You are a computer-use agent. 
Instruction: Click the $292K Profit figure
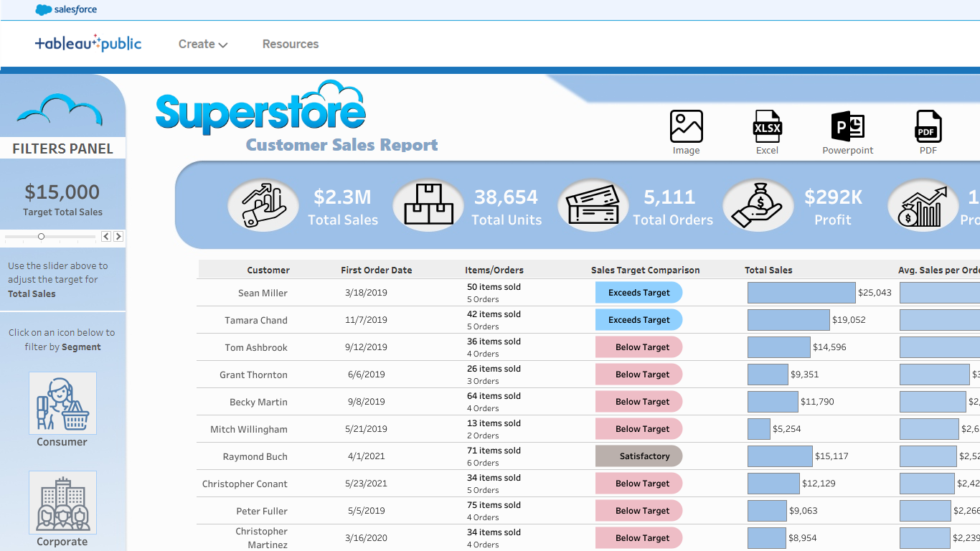click(x=833, y=197)
